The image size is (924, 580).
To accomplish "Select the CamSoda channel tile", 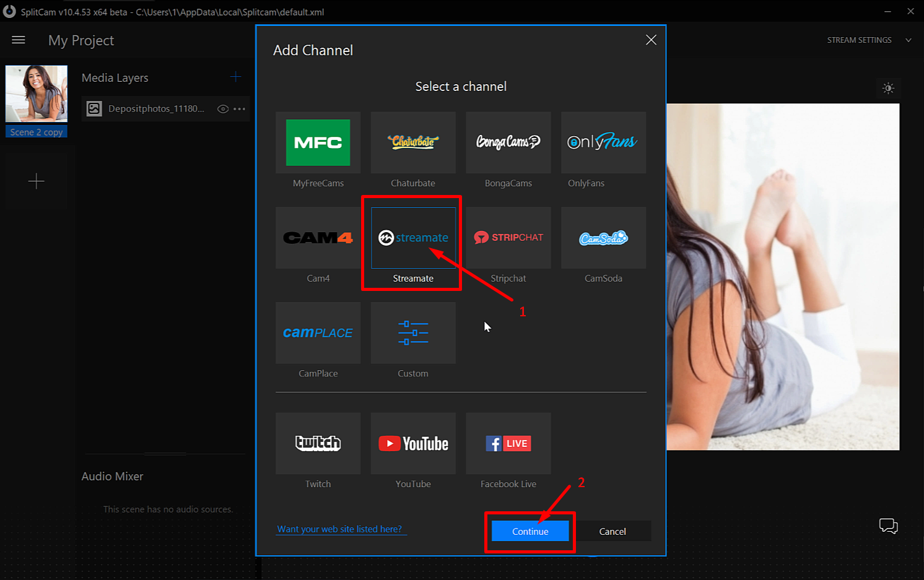I will pos(603,238).
